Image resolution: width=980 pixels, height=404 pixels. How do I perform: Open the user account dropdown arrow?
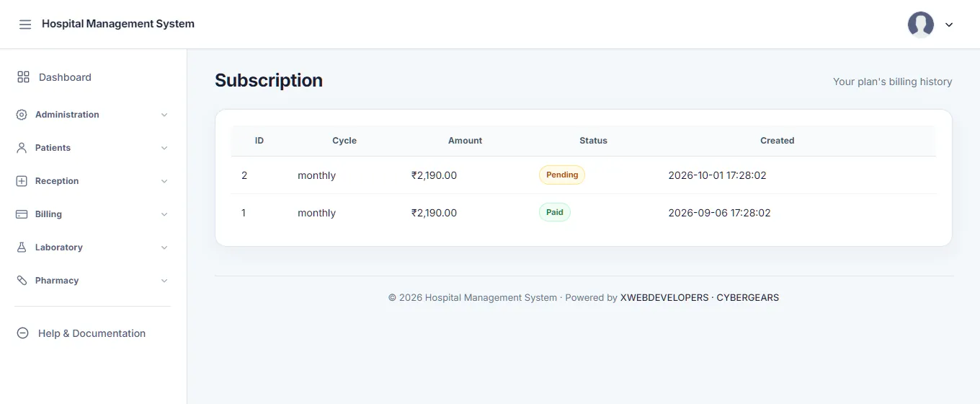949,25
